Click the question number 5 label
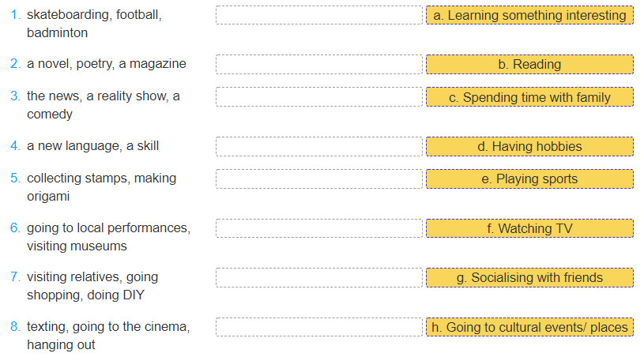 15,178
